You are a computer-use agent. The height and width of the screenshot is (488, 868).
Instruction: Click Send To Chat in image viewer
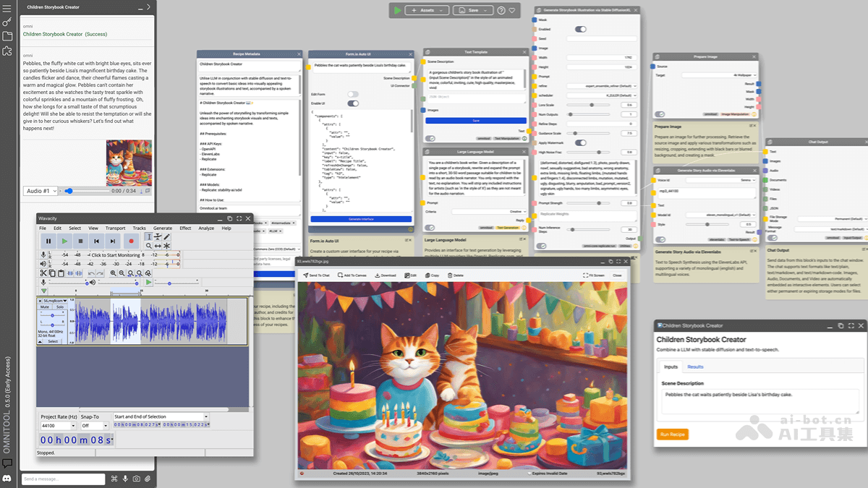pos(316,275)
